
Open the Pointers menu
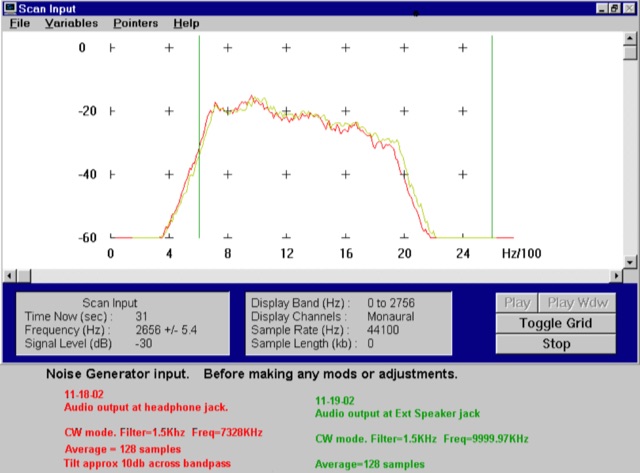(x=135, y=23)
